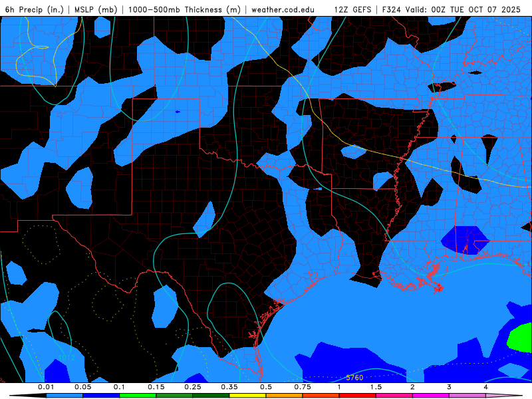Click the 'MSLP (mb)' header label
Image resolution: width=532 pixels, height=399 pixels.
[96, 9]
